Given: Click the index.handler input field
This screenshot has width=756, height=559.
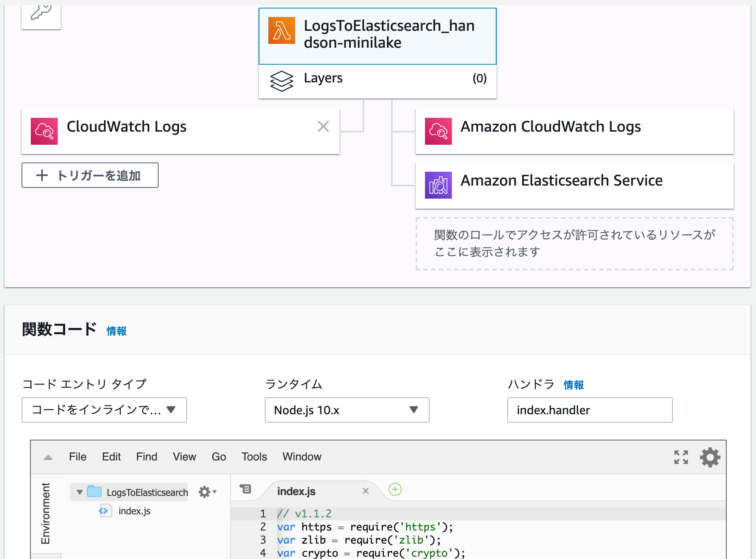Looking at the screenshot, I should pyautogui.click(x=590, y=410).
